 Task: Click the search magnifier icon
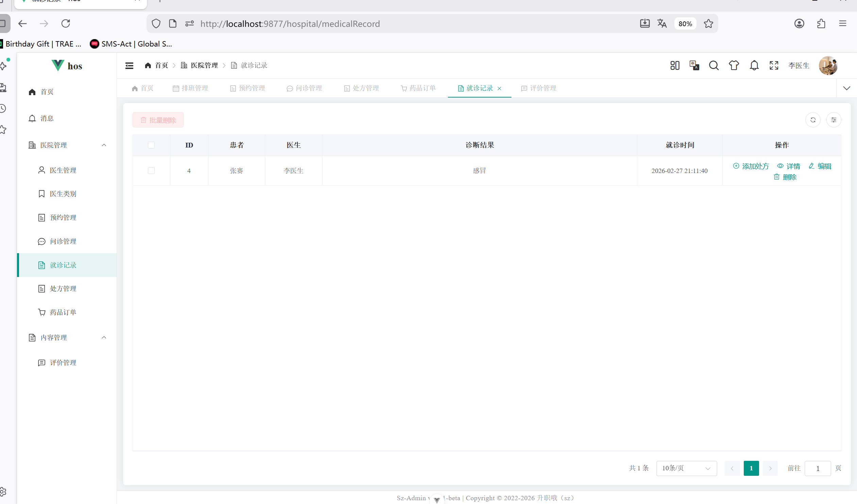pyautogui.click(x=713, y=65)
